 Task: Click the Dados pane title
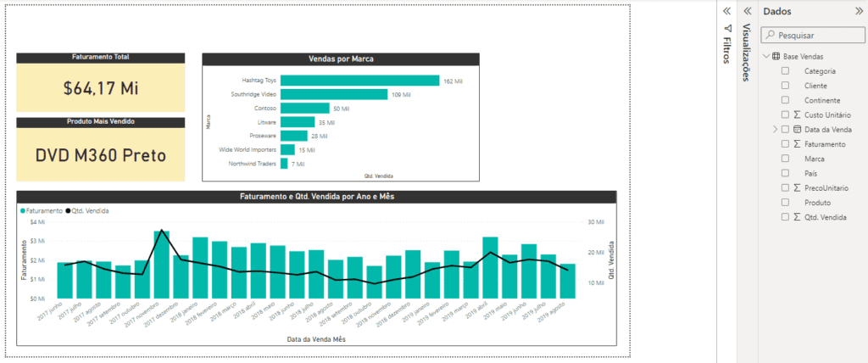(777, 11)
